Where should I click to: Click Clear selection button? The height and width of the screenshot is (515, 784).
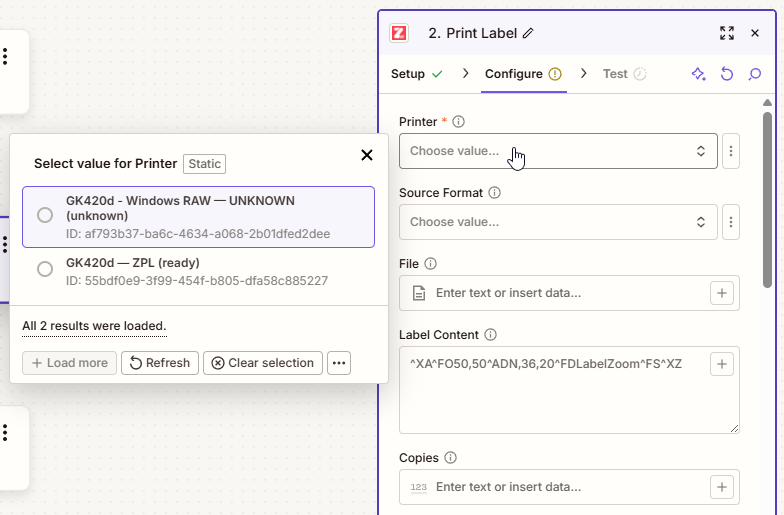(x=263, y=363)
